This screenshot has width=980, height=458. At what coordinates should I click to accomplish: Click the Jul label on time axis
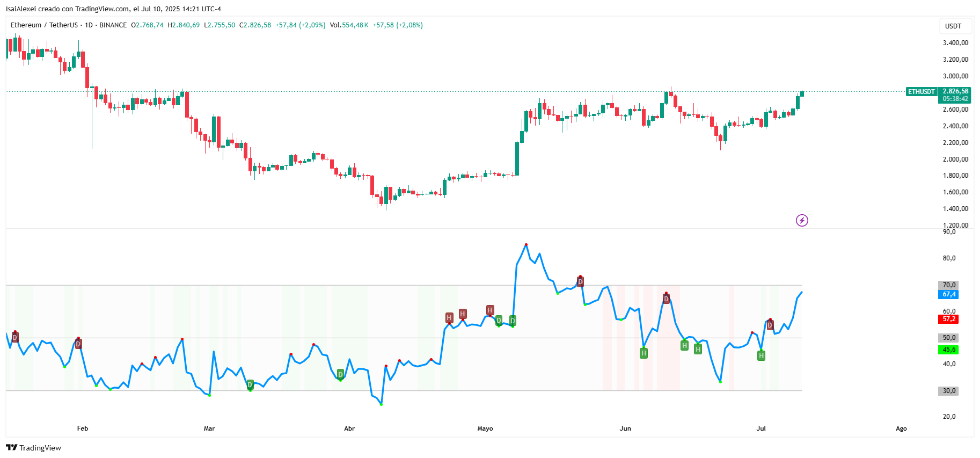(x=761, y=428)
